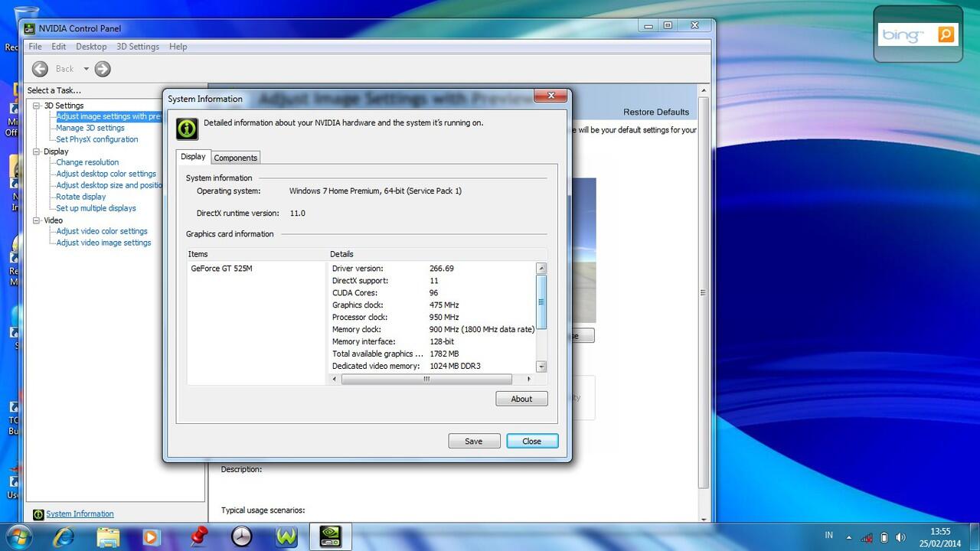980x551 pixels.
Task: Click horizontal scrollbar right arrow in details list
Action: 528,379
